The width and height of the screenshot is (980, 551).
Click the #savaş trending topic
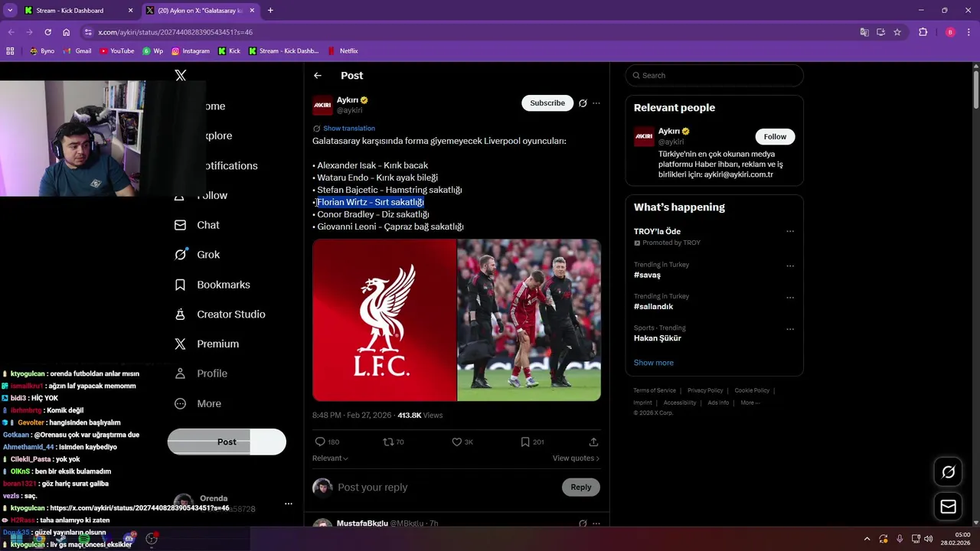647,275
